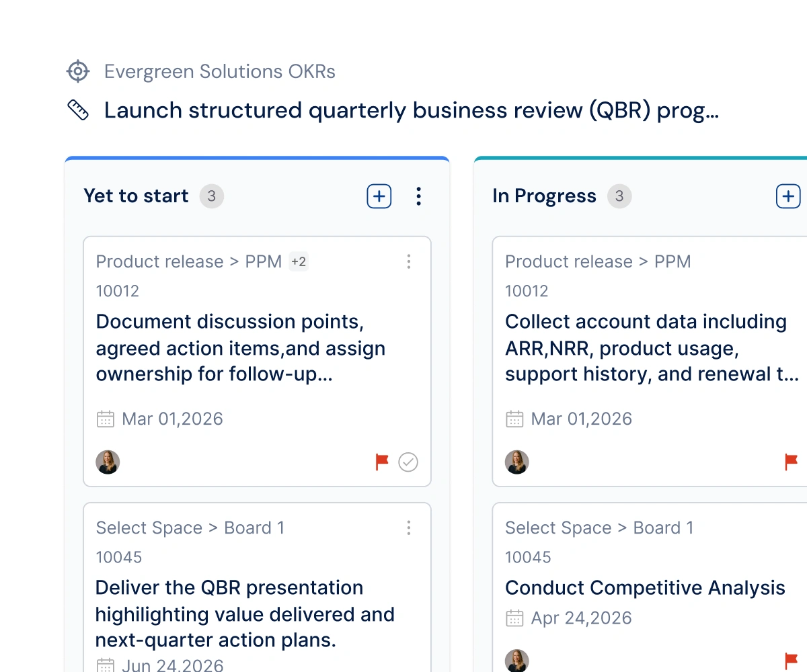807x672 pixels.
Task: Click the +2 badge next to Product release > PPM
Action: coord(299,261)
